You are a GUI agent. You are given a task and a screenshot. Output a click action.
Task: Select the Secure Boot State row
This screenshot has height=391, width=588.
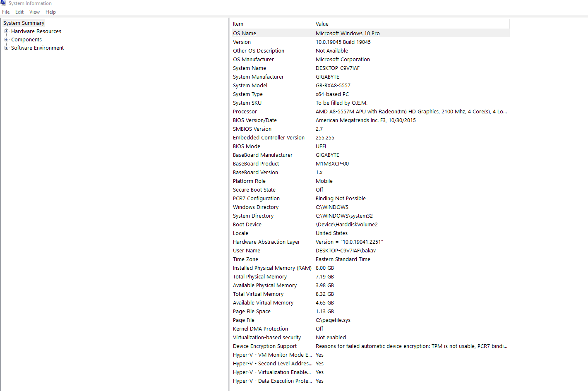(254, 190)
